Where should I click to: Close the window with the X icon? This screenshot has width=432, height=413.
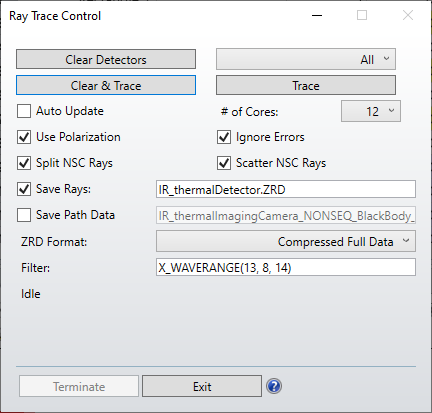click(x=408, y=15)
